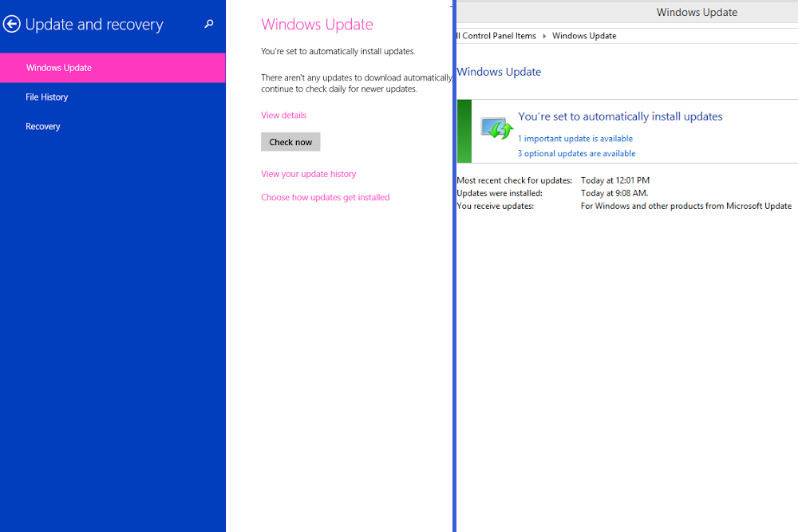
Task: Open the search magnifier icon
Action: click(x=208, y=24)
